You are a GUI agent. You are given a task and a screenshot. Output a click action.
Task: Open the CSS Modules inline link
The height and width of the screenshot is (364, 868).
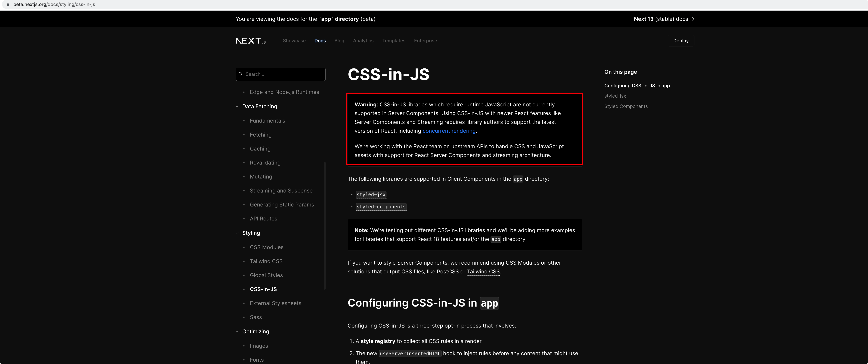pyautogui.click(x=522, y=263)
